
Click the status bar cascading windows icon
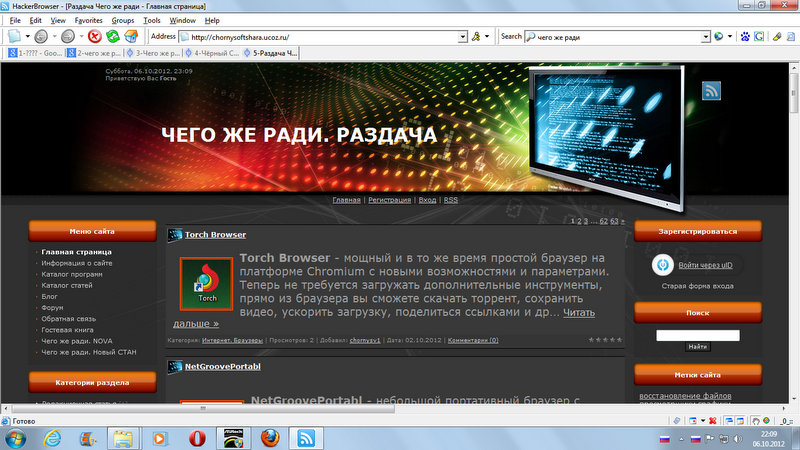729,421
